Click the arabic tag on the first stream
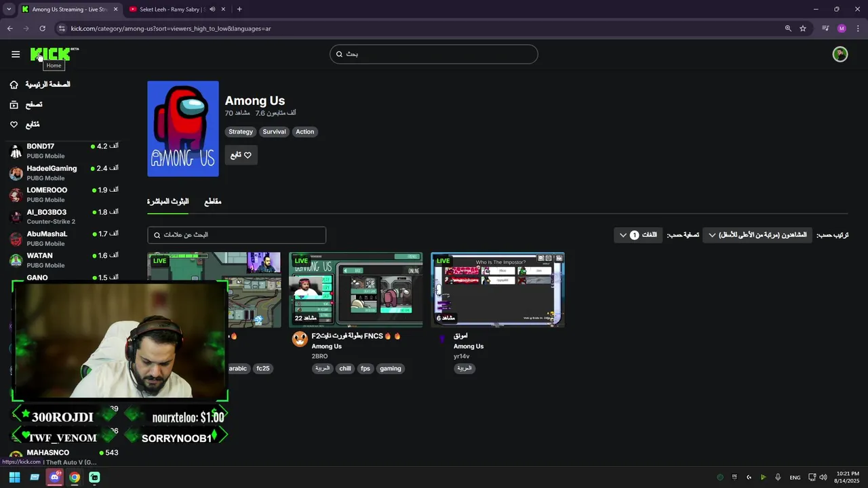This screenshot has height=488, width=868. pyautogui.click(x=238, y=369)
